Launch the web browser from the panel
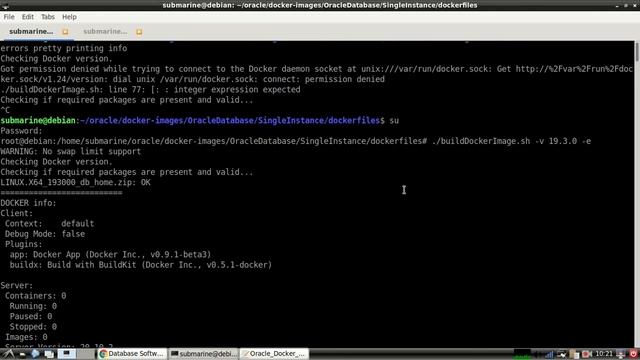This screenshot has height=360, width=640. pos(36,353)
